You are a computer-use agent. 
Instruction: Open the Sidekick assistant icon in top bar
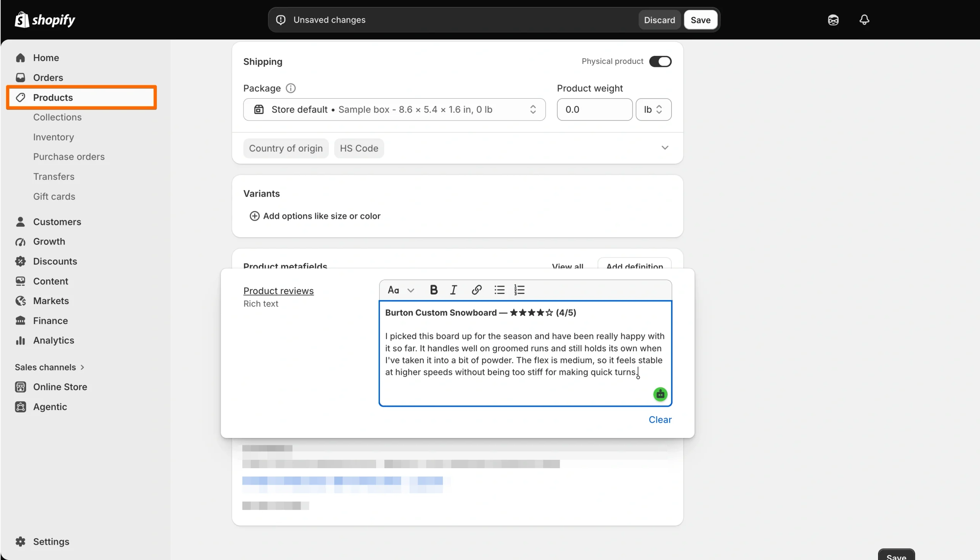(x=833, y=20)
